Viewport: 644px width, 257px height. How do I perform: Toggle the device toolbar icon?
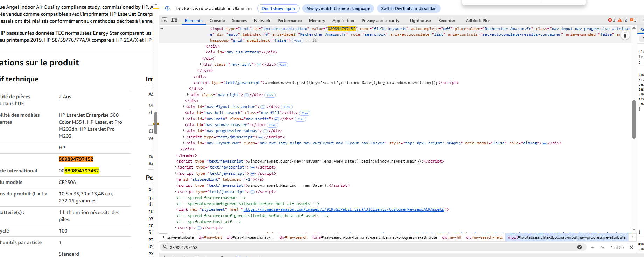[174, 20]
